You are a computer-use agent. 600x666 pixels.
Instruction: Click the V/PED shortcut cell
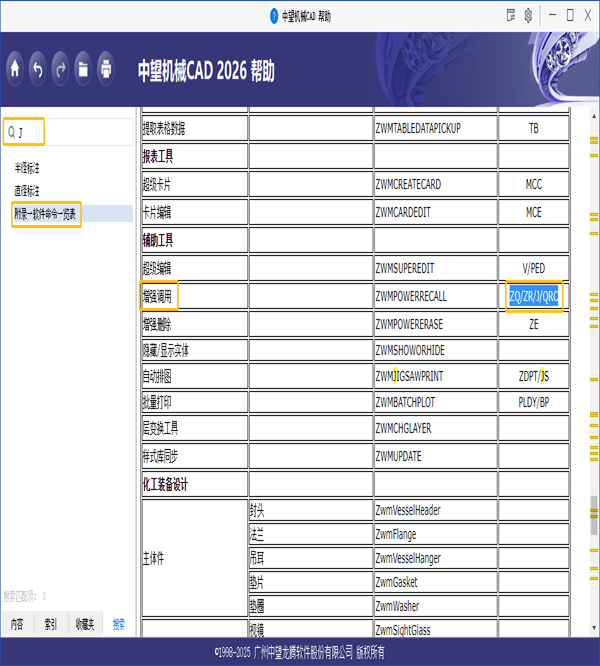point(534,268)
